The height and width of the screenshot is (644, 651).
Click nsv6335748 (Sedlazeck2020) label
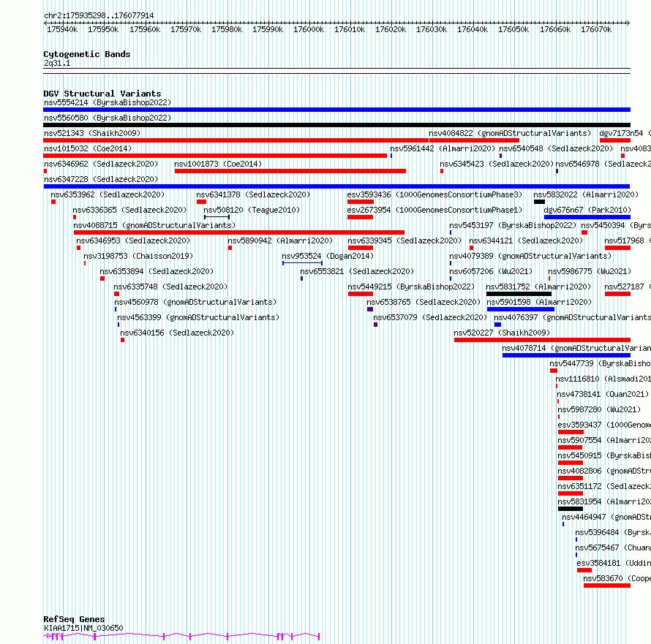tap(170, 287)
